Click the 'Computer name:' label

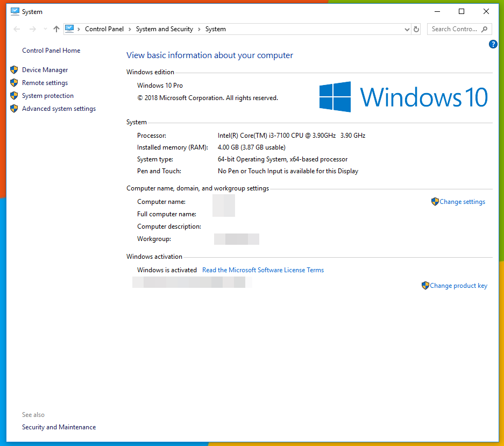tap(161, 202)
